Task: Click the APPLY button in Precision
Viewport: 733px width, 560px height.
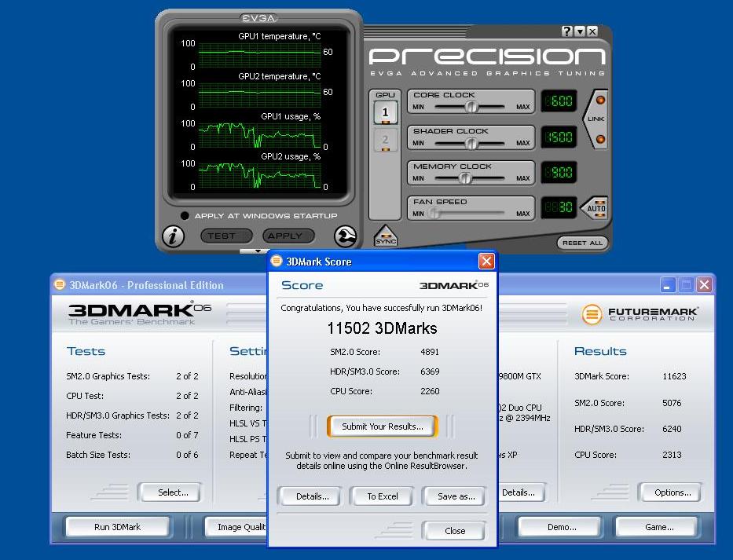Action: tap(288, 236)
